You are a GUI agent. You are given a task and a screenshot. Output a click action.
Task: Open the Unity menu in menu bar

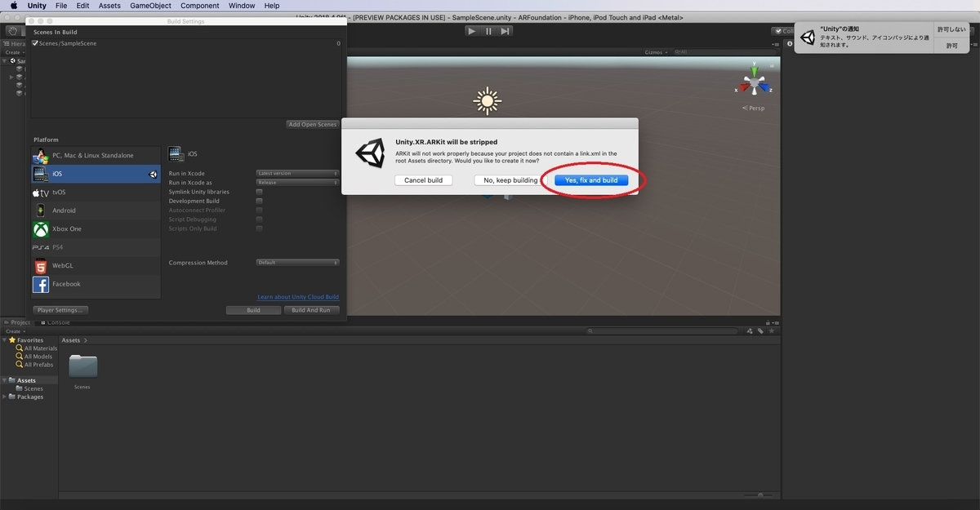[x=37, y=6]
